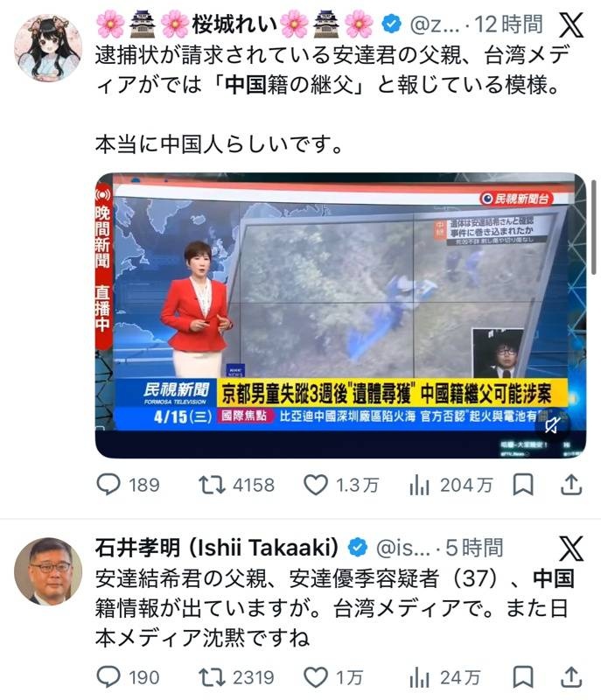The image size is (601, 700).
Task: Play the 民視新聞 news video thumbnail
Action: point(341,315)
